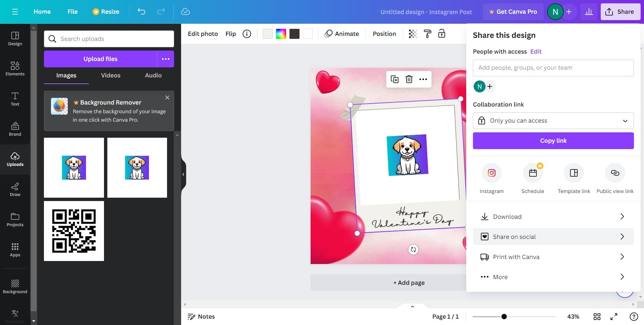The image size is (644, 325).
Task: Open the Schedule calendar icon
Action: 533,173
